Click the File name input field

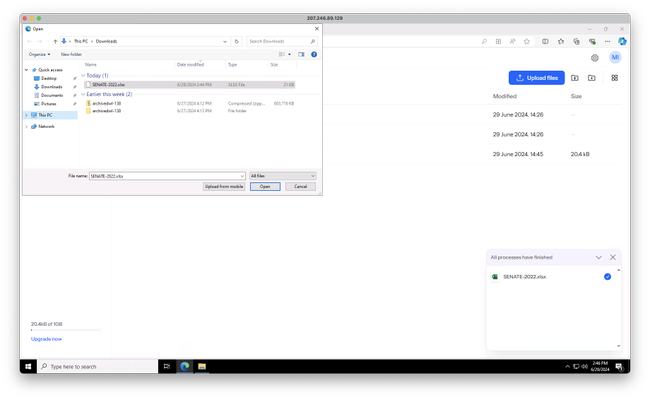pyautogui.click(x=167, y=176)
